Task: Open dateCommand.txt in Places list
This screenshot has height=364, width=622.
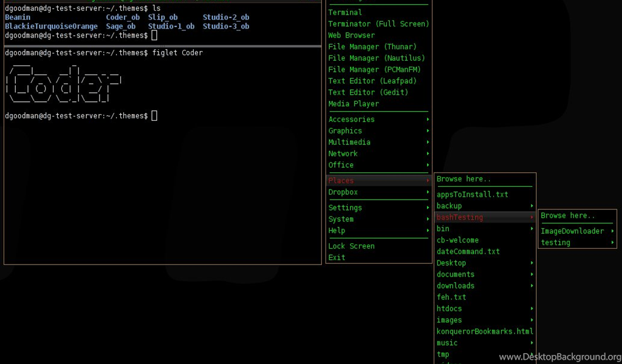Action: point(485,252)
